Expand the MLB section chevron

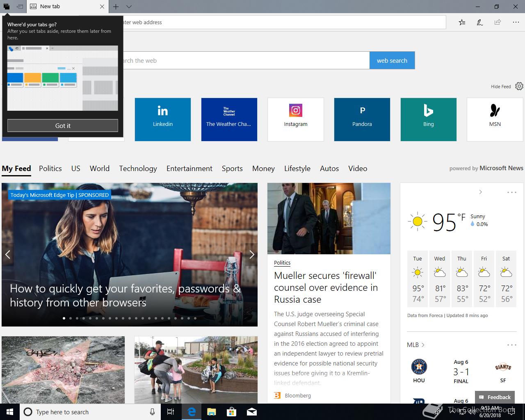pyautogui.click(x=423, y=345)
